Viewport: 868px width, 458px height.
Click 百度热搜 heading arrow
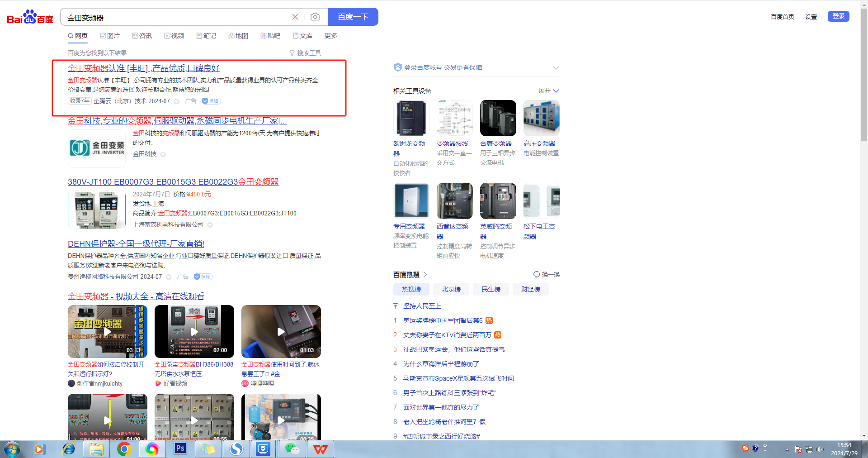click(x=425, y=275)
